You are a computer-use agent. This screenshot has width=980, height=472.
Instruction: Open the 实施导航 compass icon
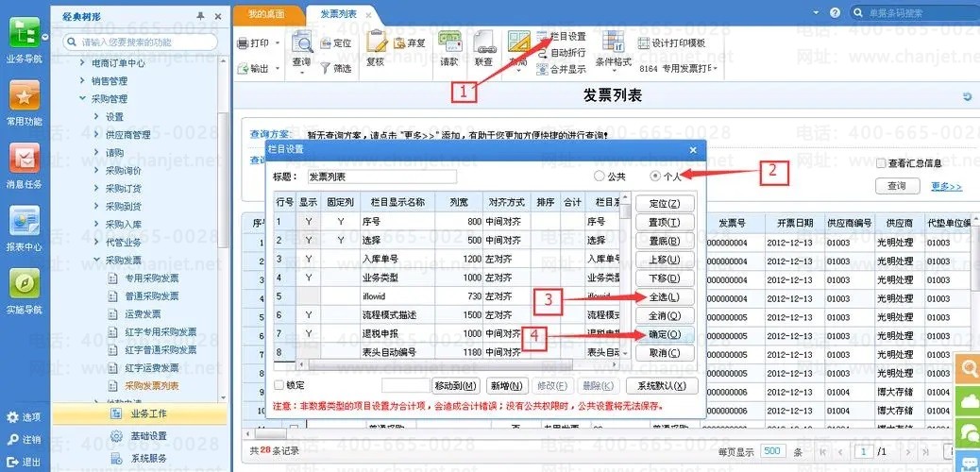pos(24,284)
